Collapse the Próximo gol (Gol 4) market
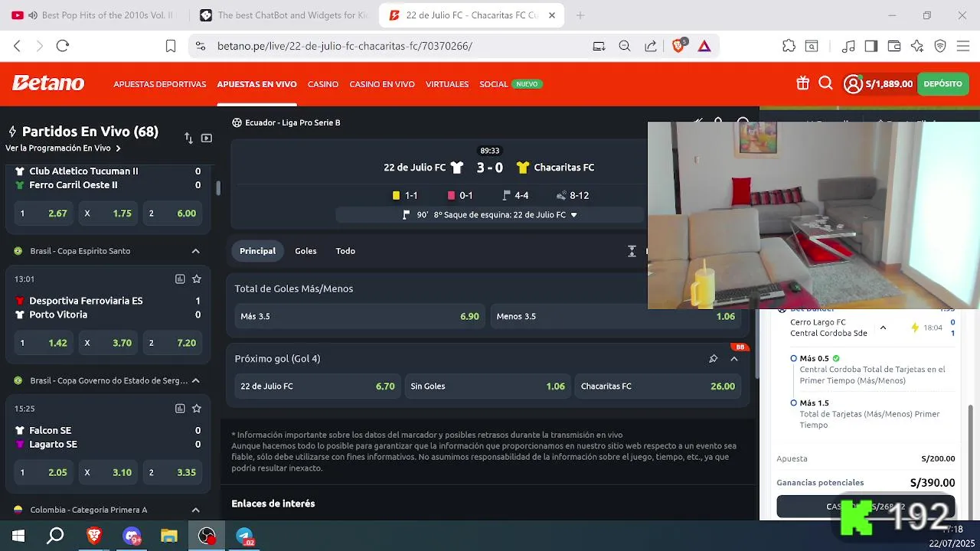 tap(734, 359)
